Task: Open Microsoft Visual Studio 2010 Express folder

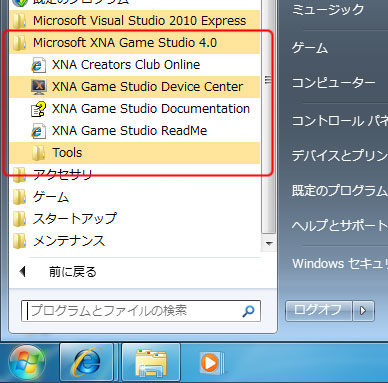Action: tap(134, 21)
